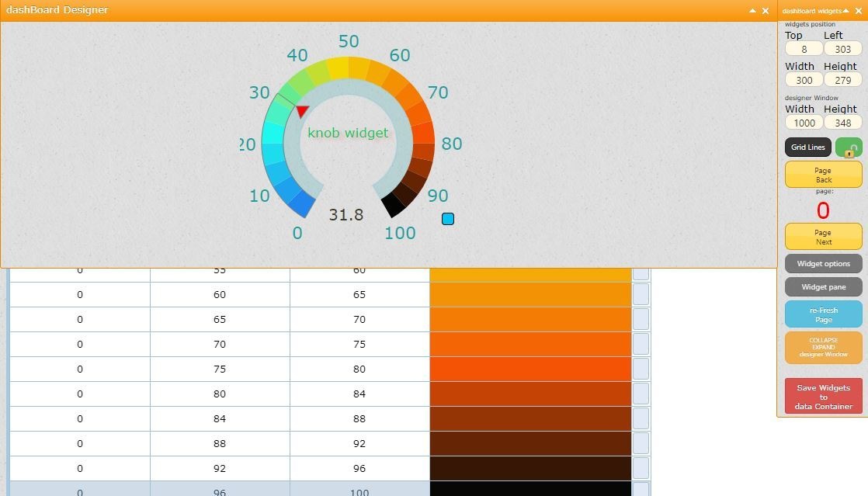Go to Page Next

click(823, 237)
